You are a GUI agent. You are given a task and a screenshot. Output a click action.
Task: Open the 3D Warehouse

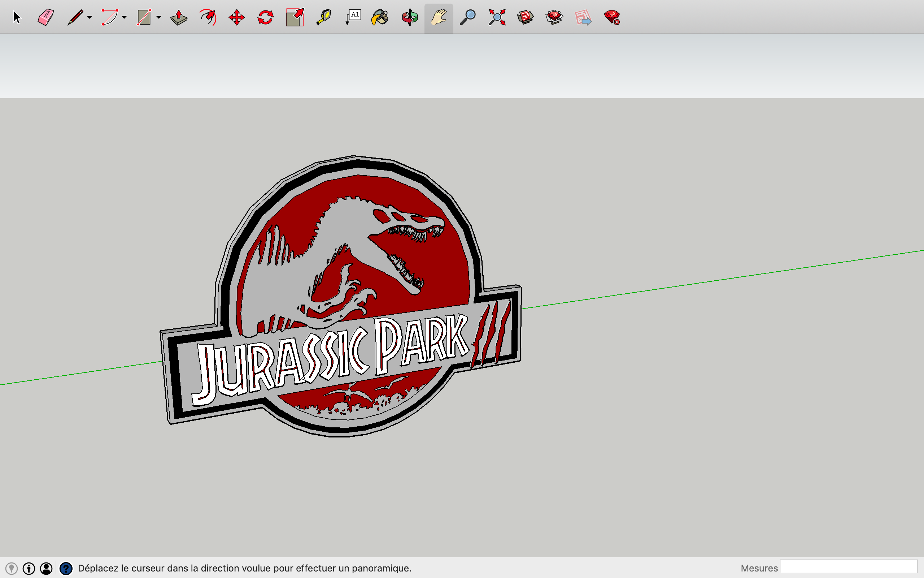tap(526, 18)
